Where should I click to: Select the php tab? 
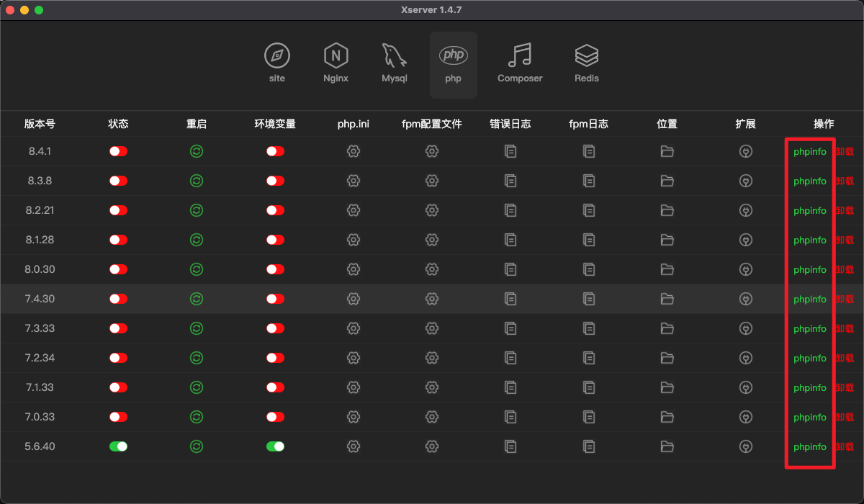(453, 64)
